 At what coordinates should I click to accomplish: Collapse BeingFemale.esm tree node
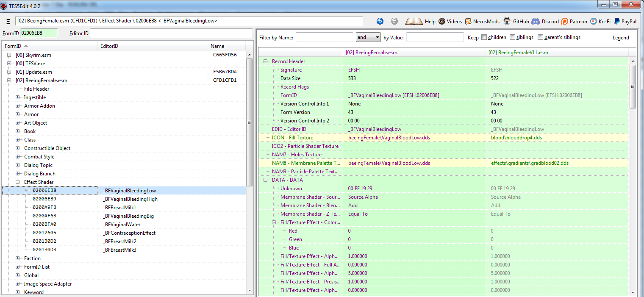coord(10,80)
